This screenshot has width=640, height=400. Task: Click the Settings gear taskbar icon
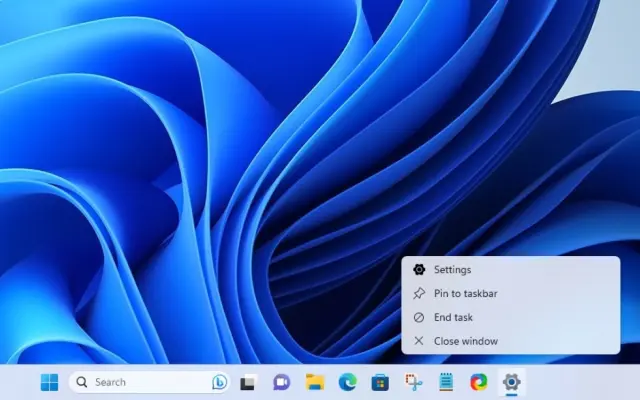click(x=512, y=381)
